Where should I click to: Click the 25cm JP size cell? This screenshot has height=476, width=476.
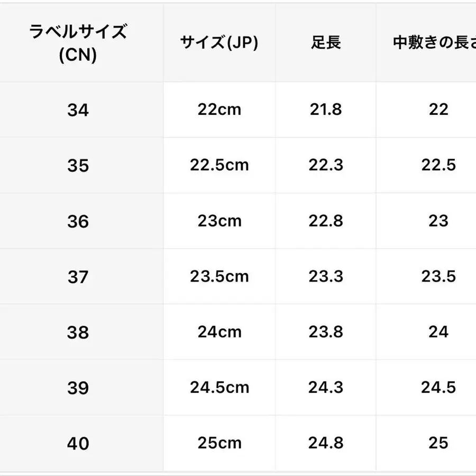(x=219, y=443)
